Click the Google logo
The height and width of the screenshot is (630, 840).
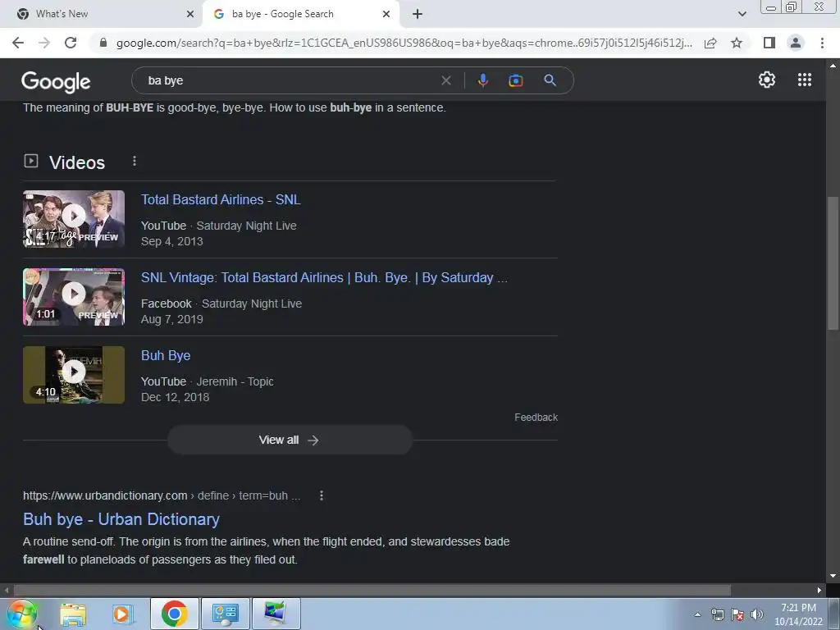56,81
